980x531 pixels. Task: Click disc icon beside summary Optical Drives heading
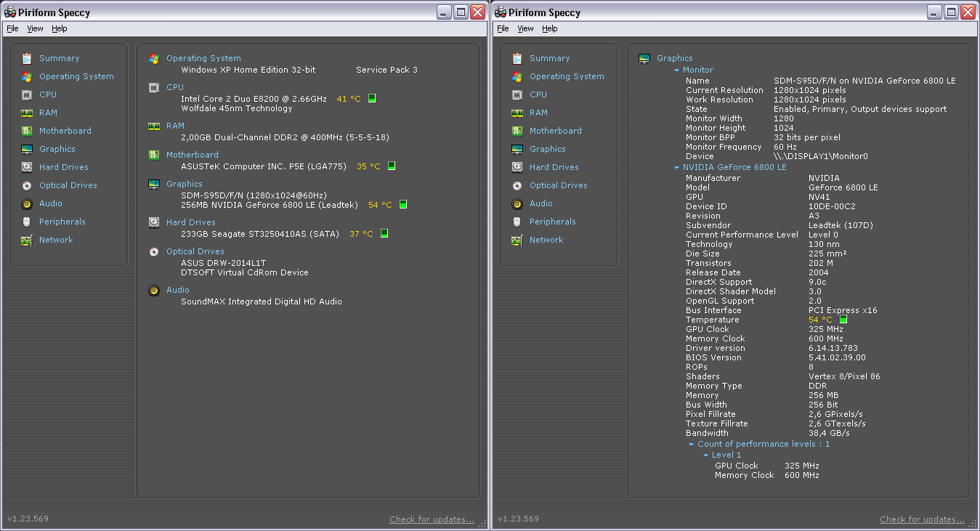154,251
